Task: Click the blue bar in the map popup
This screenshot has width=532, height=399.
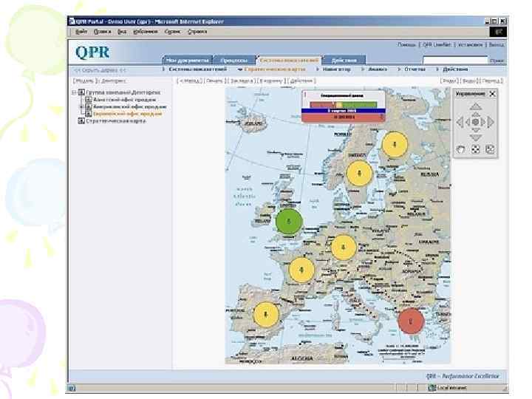Action: point(344,111)
